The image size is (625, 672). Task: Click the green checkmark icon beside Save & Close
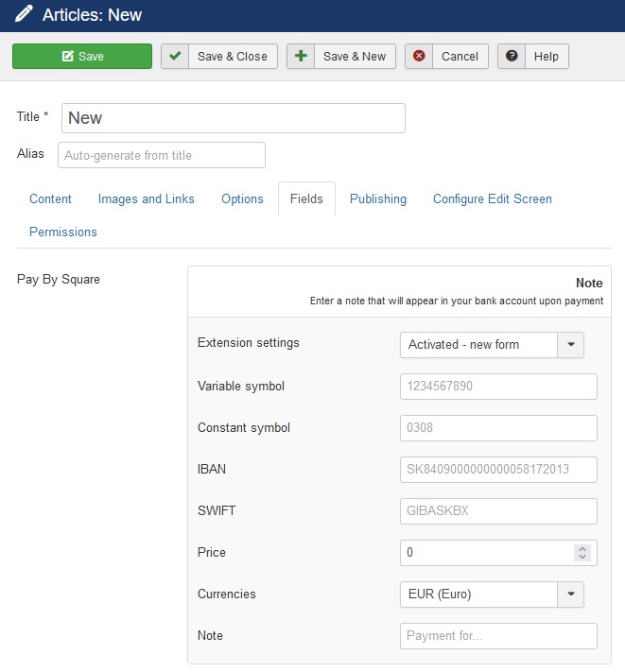pyautogui.click(x=175, y=56)
